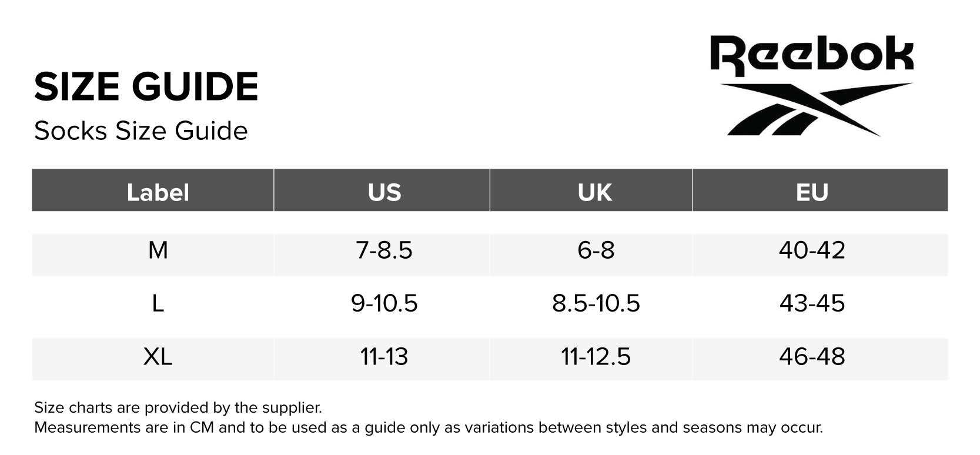Select the US 9-10.5 size cell

[384, 303]
